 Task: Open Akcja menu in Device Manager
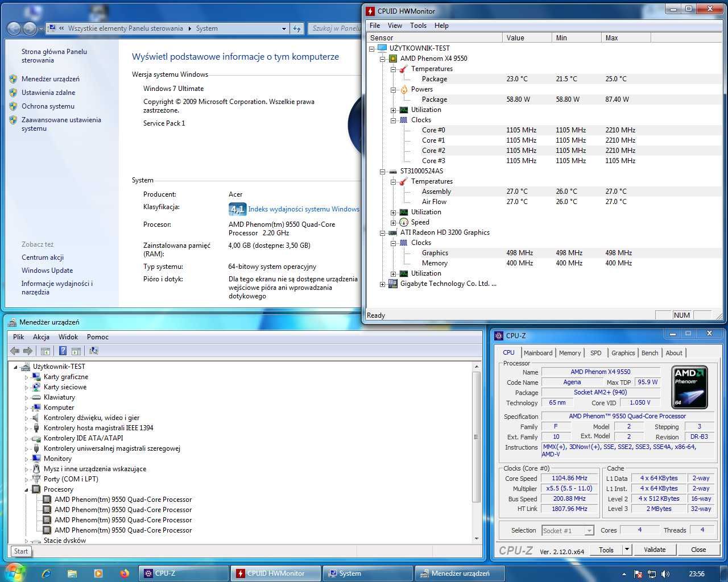click(x=41, y=337)
